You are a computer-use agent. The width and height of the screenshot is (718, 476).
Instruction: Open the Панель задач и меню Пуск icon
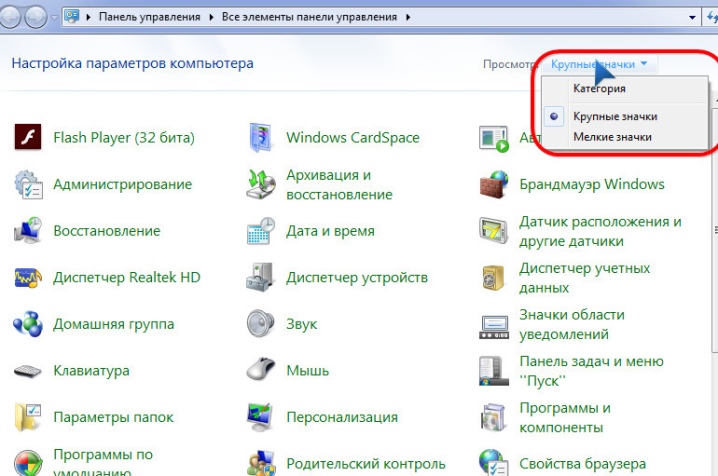coord(494,371)
